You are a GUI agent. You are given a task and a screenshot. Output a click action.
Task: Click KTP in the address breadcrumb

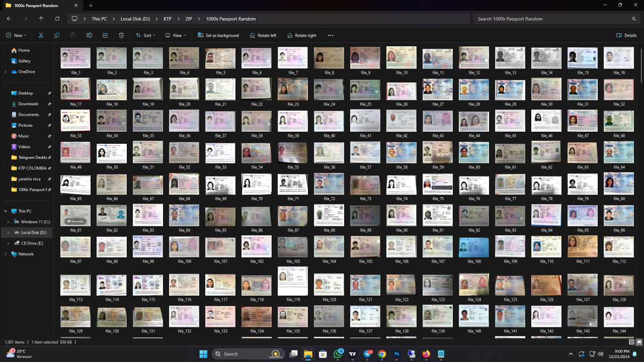168,19
